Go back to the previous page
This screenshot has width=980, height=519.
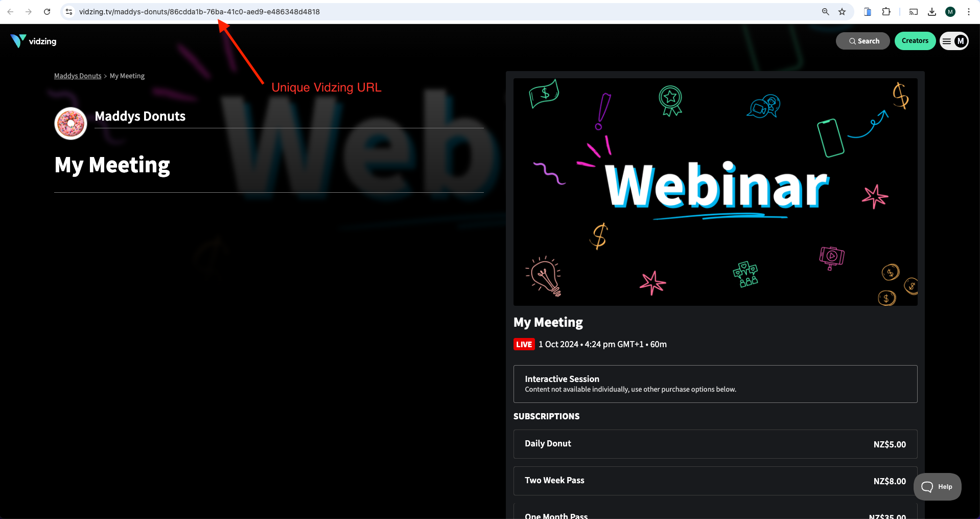coord(10,12)
